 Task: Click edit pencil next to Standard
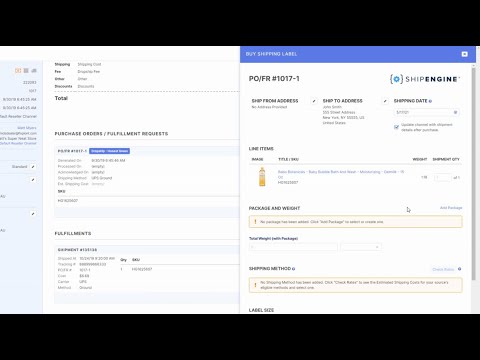[x=33, y=167]
